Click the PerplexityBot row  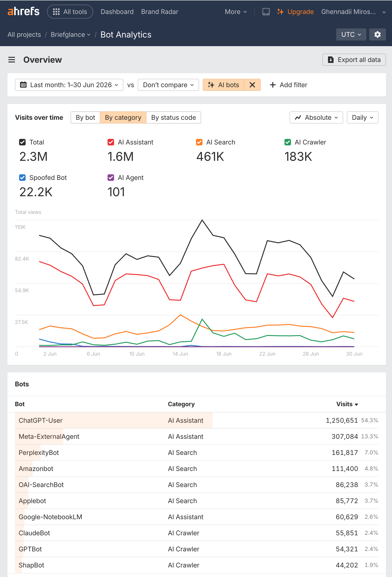tap(197, 453)
